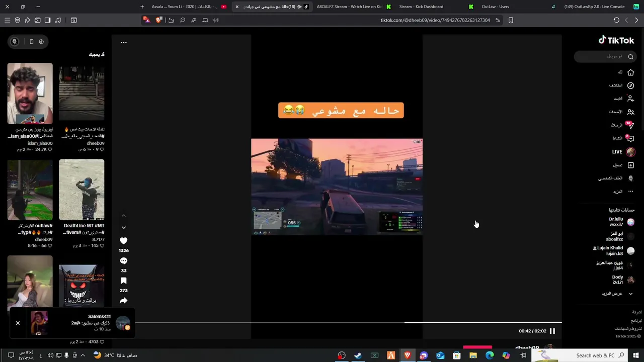Open Microsoft Edge from the taskbar
Image resolution: width=644 pixels, height=362 pixels.
[490, 355]
